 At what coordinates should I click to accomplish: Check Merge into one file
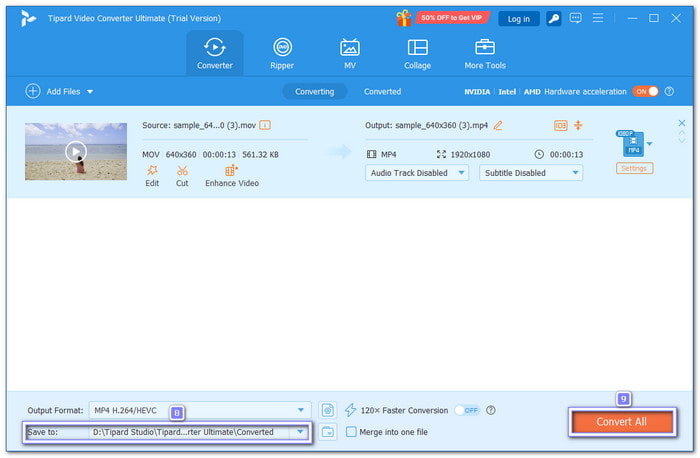[x=351, y=432]
